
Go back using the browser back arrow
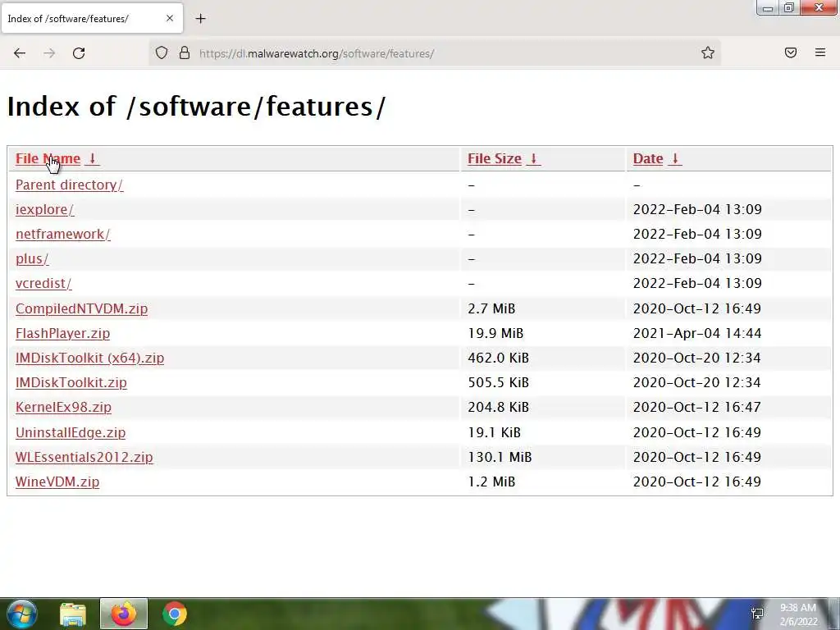20,53
